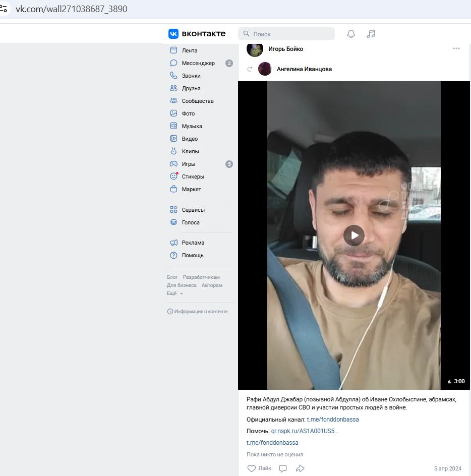Open post options three-dots menu

(x=456, y=48)
